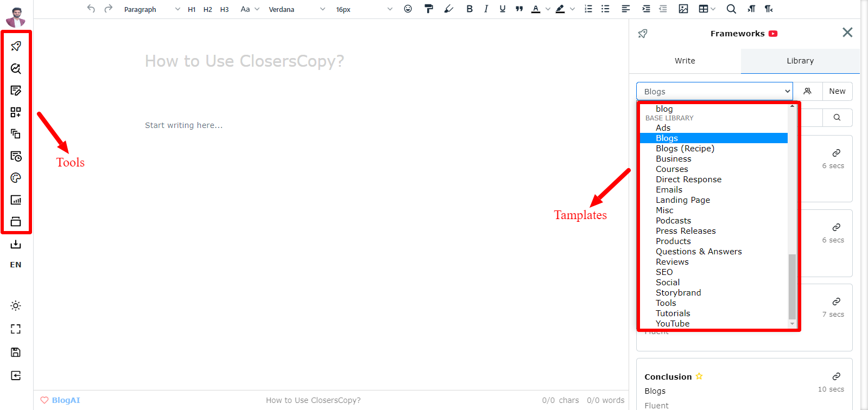
Task: Toggle italic formatting
Action: (486, 9)
